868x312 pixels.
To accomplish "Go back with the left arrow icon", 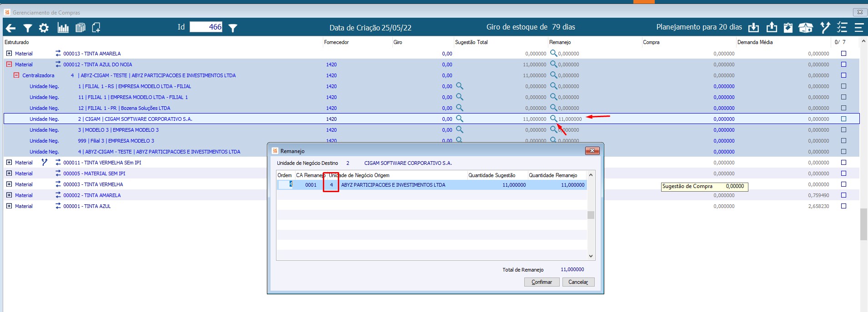I will [x=10, y=28].
